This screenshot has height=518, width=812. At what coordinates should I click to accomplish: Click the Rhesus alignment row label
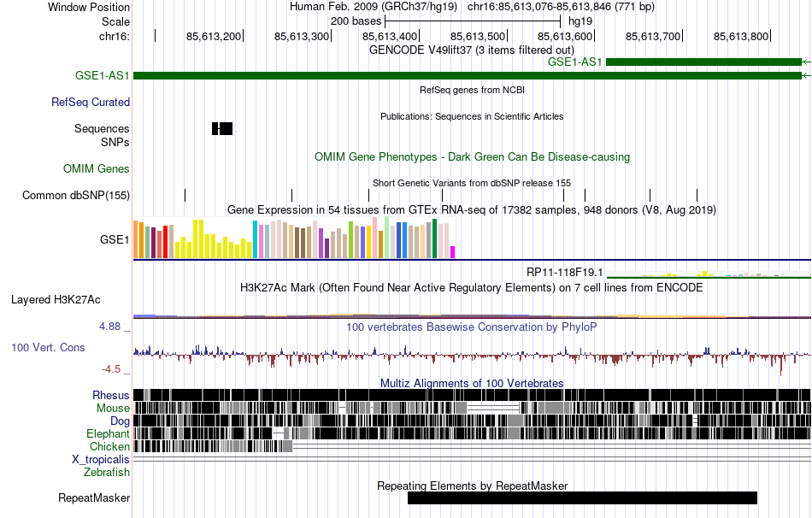(x=111, y=395)
